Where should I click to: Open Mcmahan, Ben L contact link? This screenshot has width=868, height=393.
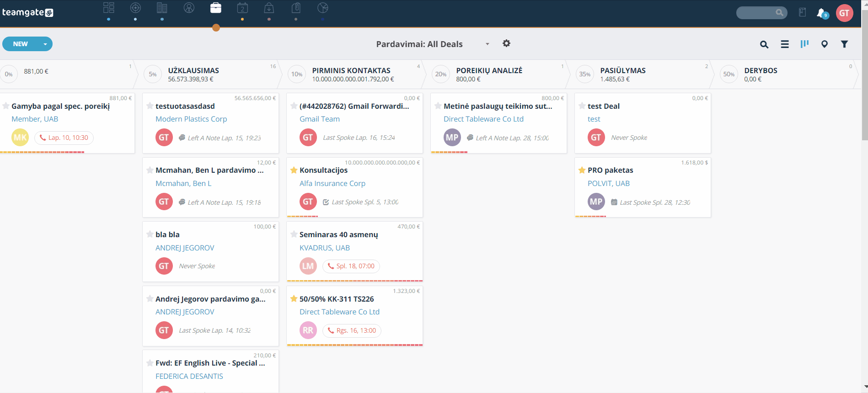183,183
